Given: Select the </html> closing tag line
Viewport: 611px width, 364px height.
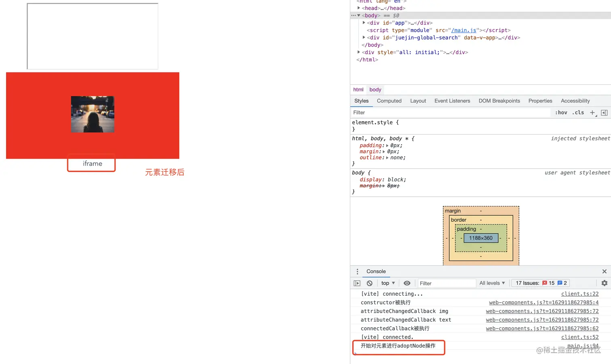Looking at the screenshot, I should click(x=367, y=60).
